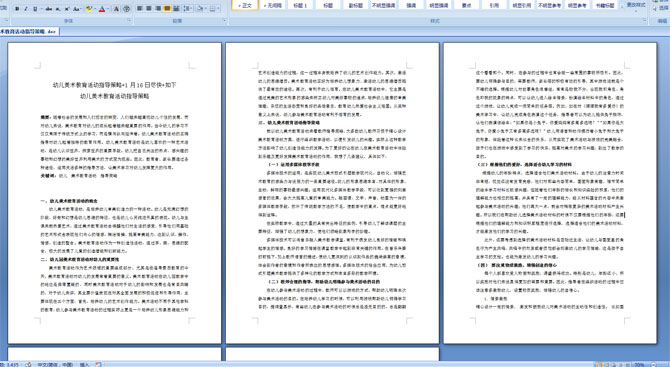Open the change case Aa dropdown
This screenshot has height=367, width=670.
77,9
